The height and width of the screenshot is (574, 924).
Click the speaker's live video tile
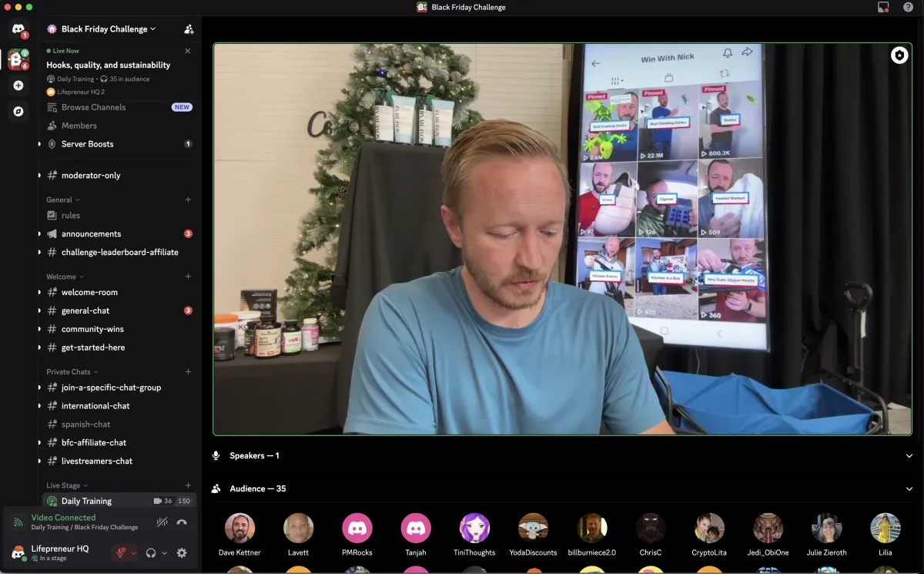point(563,239)
